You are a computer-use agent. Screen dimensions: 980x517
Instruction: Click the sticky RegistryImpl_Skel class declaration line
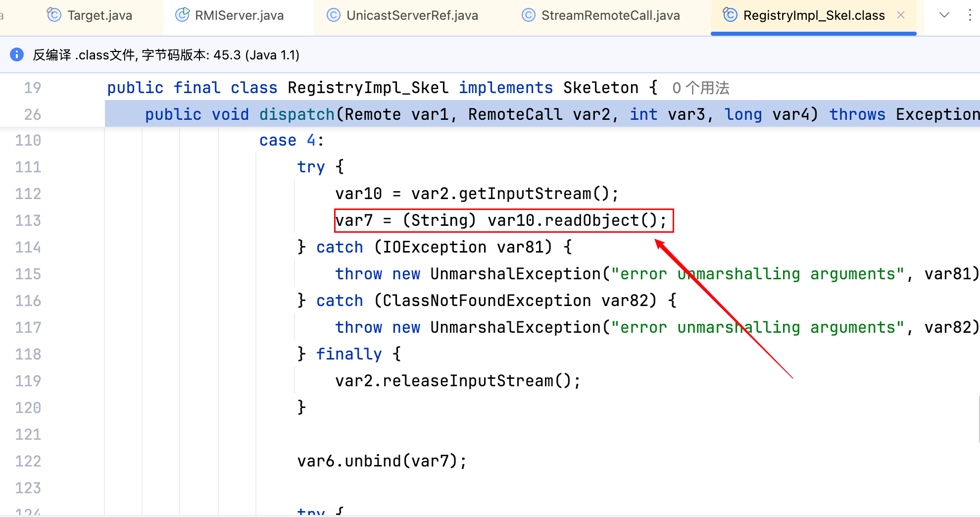point(376,88)
